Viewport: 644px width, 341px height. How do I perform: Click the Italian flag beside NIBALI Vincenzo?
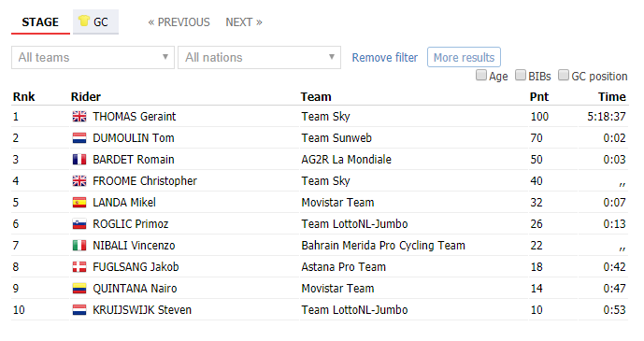pos(79,246)
